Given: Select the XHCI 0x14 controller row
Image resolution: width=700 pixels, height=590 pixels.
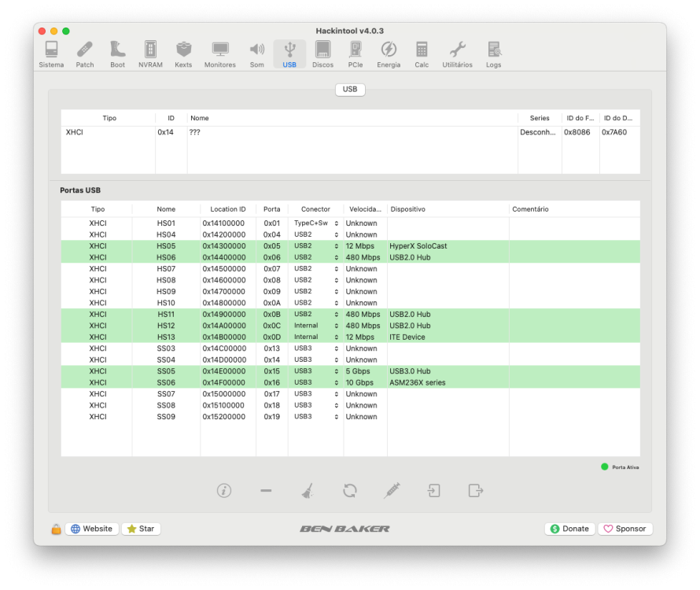Looking at the screenshot, I should coord(350,132).
